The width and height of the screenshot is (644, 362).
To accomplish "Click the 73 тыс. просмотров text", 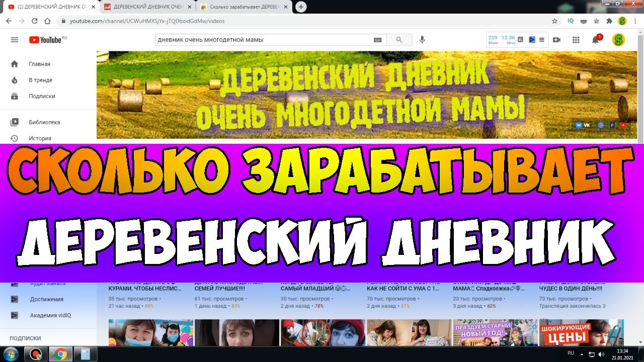I will [564, 299].
